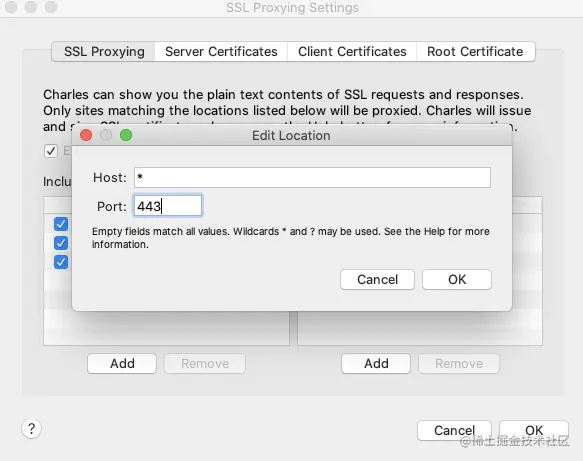
Task: Toggle the Enable SSL Proxying checkbox
Action: [51, 151]
